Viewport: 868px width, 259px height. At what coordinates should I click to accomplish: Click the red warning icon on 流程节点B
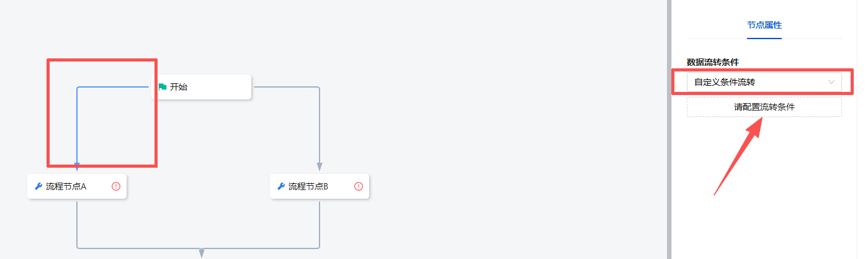coord(359,186)
